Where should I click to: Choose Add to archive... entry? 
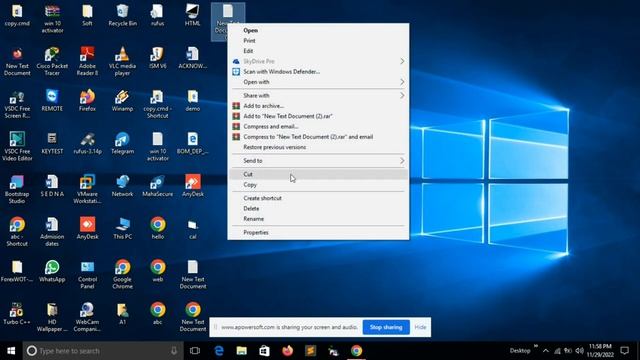tap(318, 106)
